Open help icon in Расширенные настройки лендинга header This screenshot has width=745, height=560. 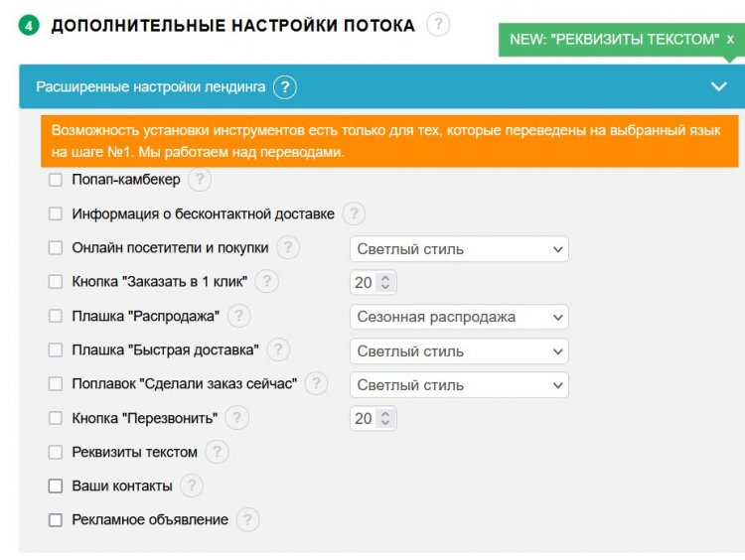coord(285,87)
